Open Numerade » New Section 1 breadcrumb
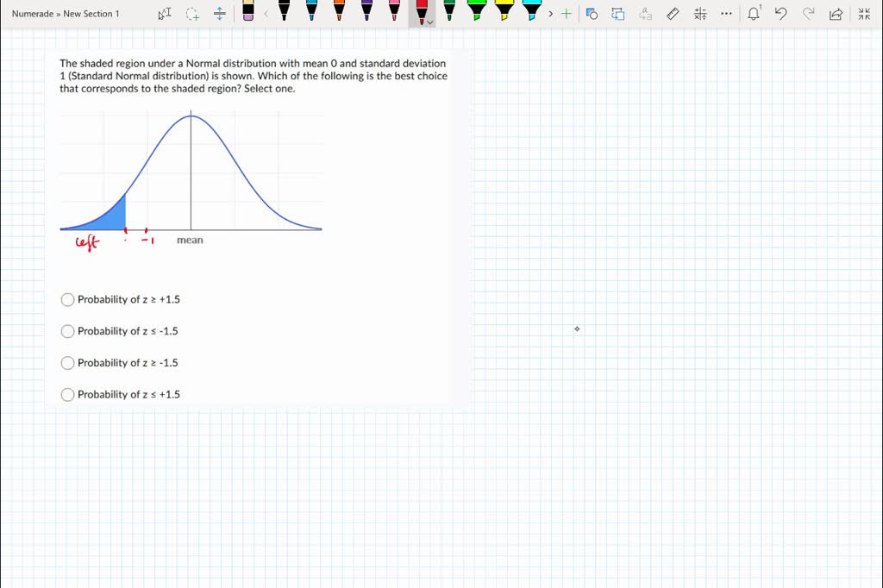Viewport: 883px width, 588px height. [x=66, y=14]
